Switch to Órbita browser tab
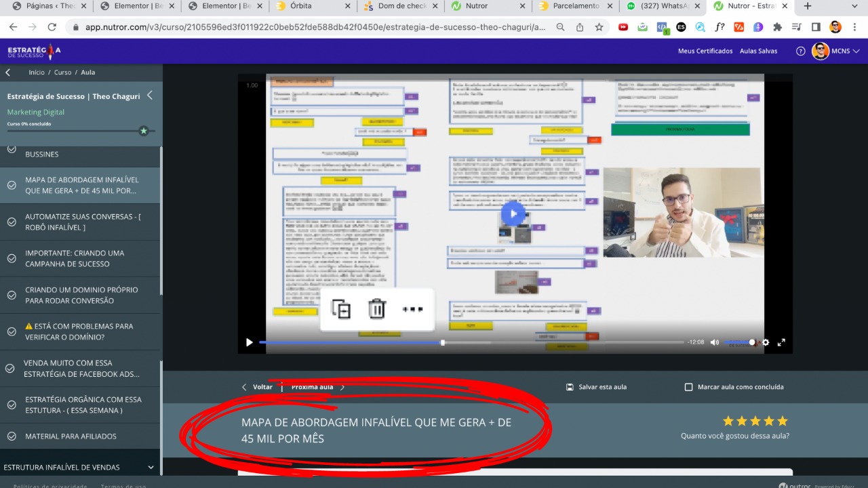 pos(312,6)
